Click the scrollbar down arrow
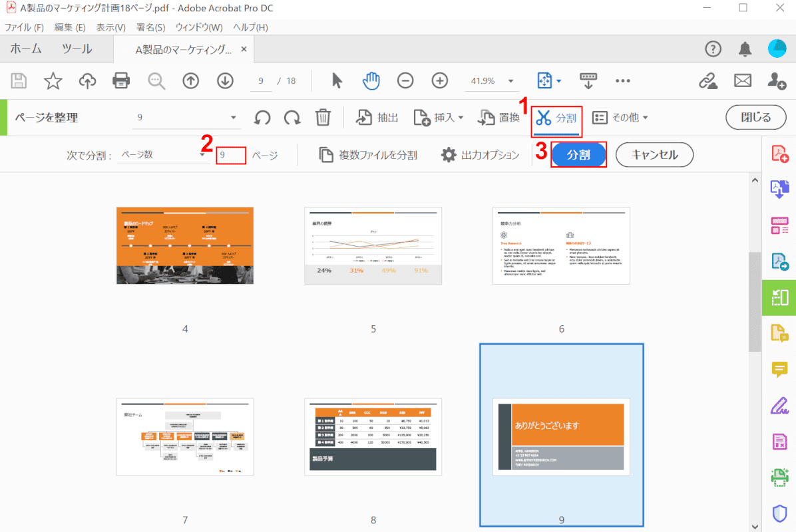The image size is (796, 532). (x=755, y=527)
